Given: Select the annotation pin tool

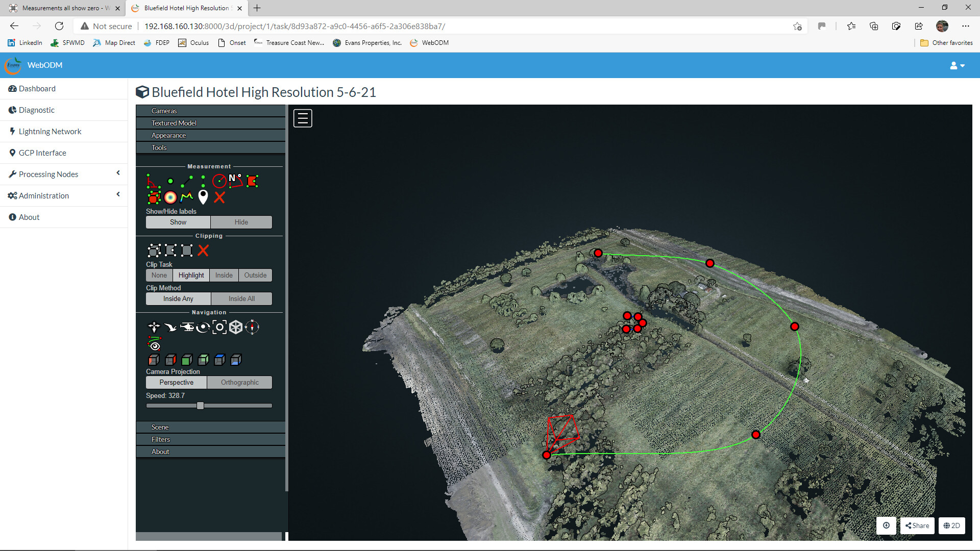Looking at the screenshot, I should pos(203,198).
